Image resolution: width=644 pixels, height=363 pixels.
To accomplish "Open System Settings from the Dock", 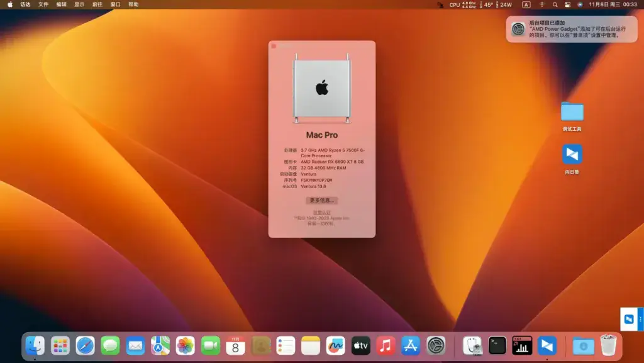I will click(436, 346).
